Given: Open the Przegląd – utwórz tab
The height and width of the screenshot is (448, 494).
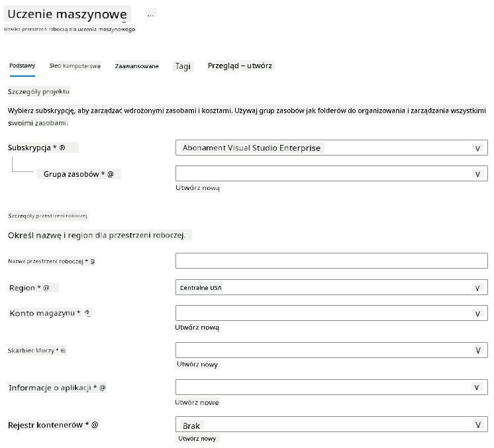Looking at the screenshot, I should coord(240,66).
